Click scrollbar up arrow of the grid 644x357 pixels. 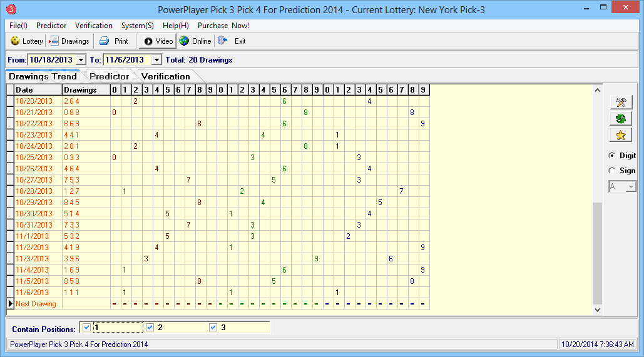597,90
